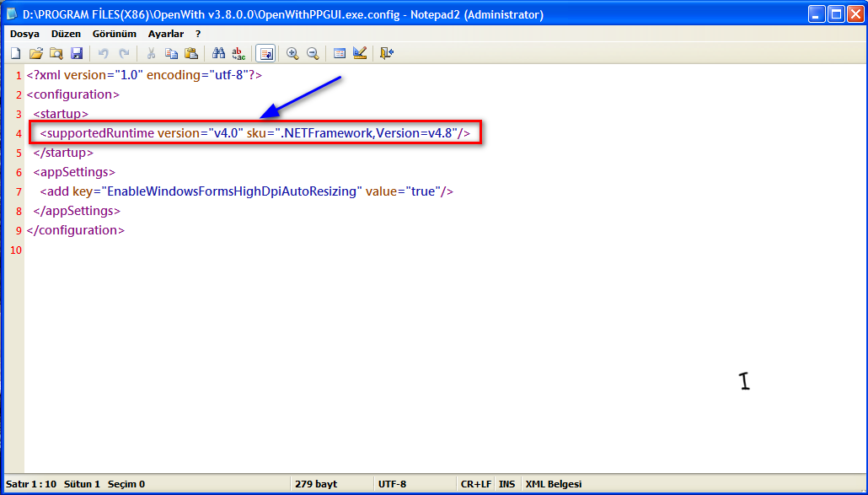
Task: Minimize the Notepad2 window
Action: click(817, 13)
